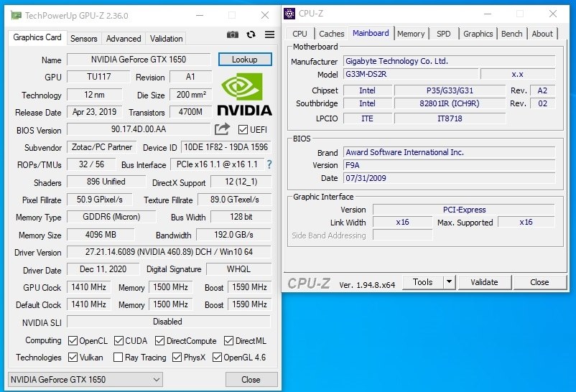The image size is (576, 392).
Task: Click the GPU Name field
Action: (x=139, y=60)
